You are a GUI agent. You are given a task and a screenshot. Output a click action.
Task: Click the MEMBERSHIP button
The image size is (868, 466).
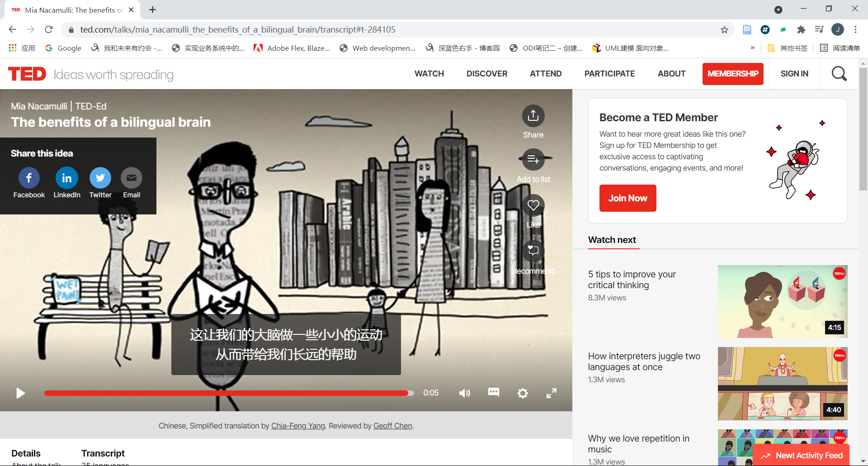pyautogui.click(x=733, y=74)
